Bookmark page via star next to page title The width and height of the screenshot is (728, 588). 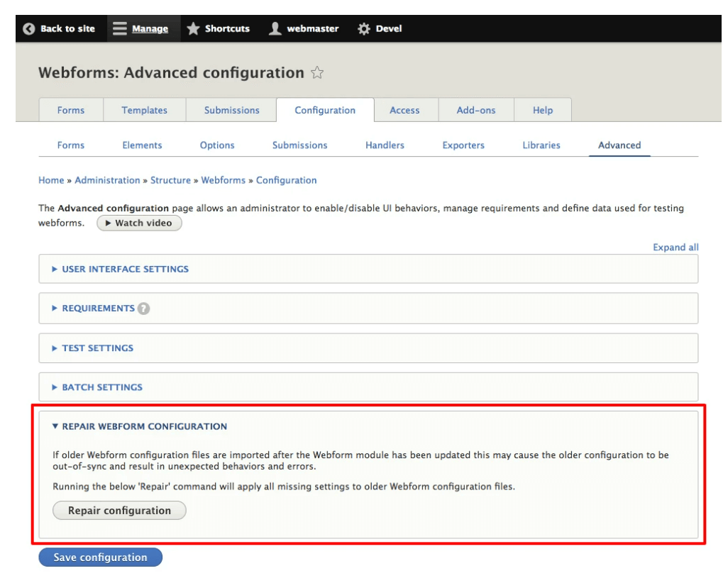point(317,72)
